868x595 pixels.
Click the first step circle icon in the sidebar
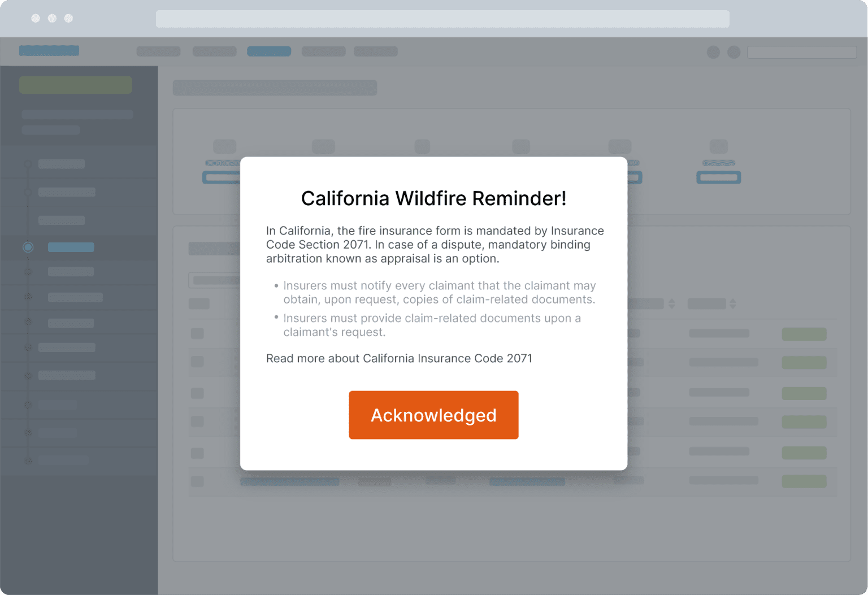(x=28, y=164)
